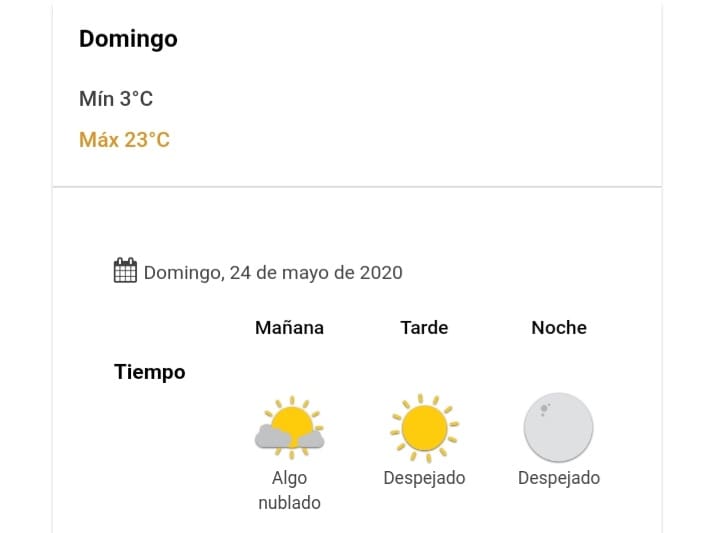Click the Mañana column header
Viewport: 710px width, 533px height.
click(x=289, y=327)
